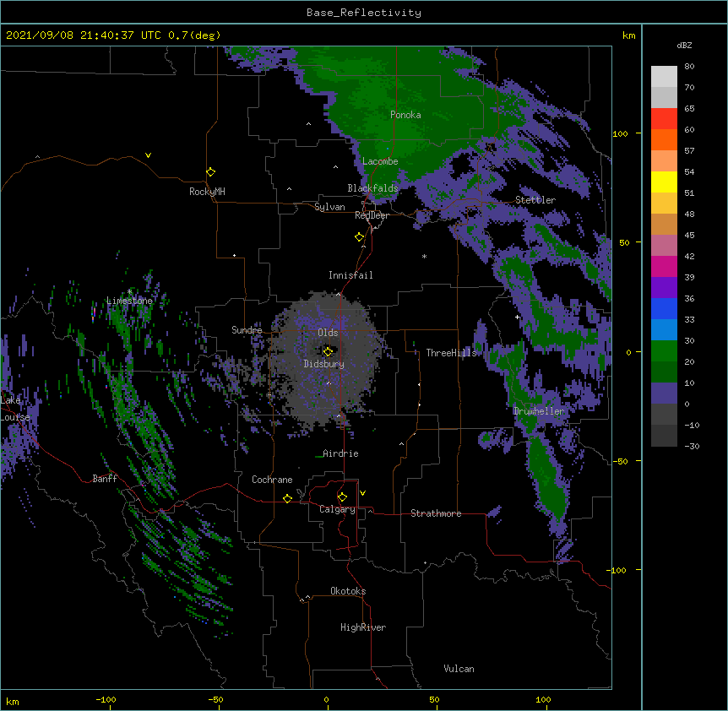Click the Strathmore town label

(436, 513)
